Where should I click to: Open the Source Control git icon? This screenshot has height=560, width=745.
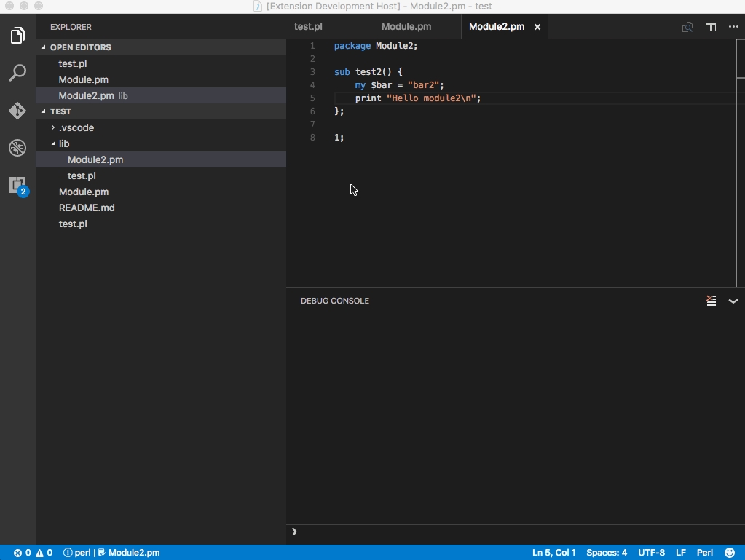[17, 111]
